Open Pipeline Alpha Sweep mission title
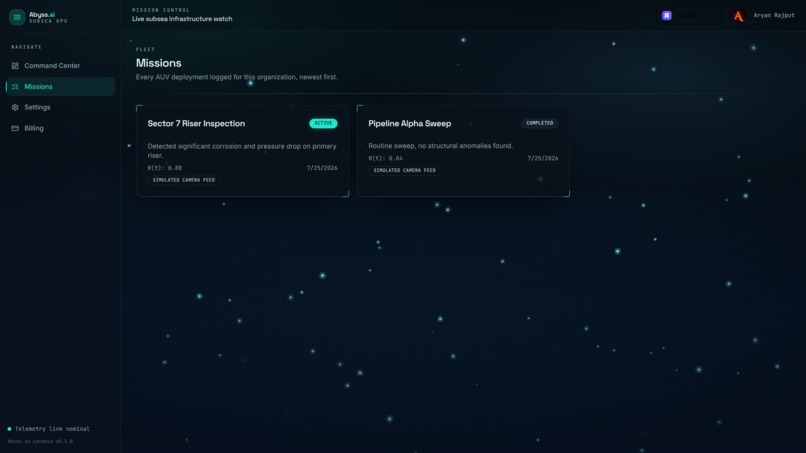This screenshot has height=453, width=806. click(410, 123)
